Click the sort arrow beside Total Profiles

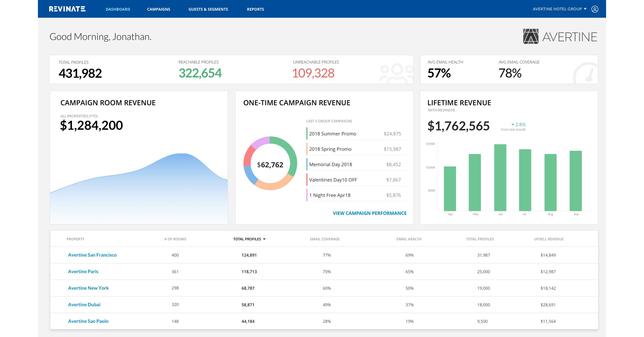(264, 239)
